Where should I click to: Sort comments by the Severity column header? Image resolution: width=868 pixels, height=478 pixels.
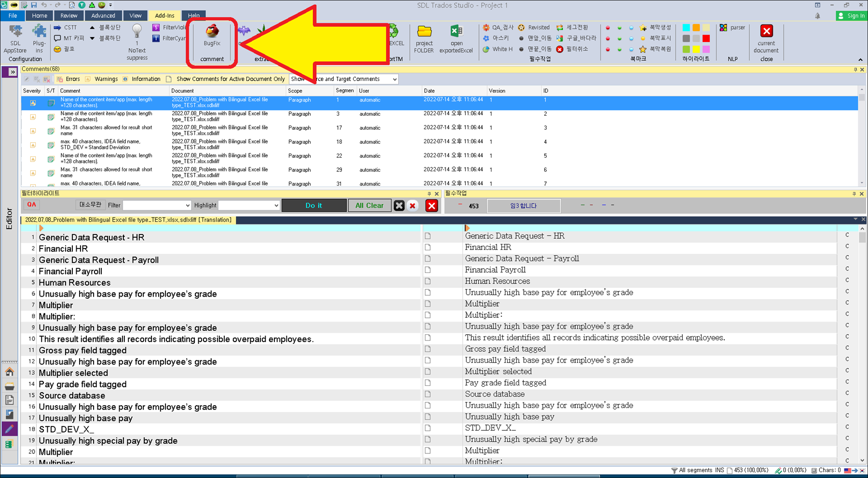(32, 91)
